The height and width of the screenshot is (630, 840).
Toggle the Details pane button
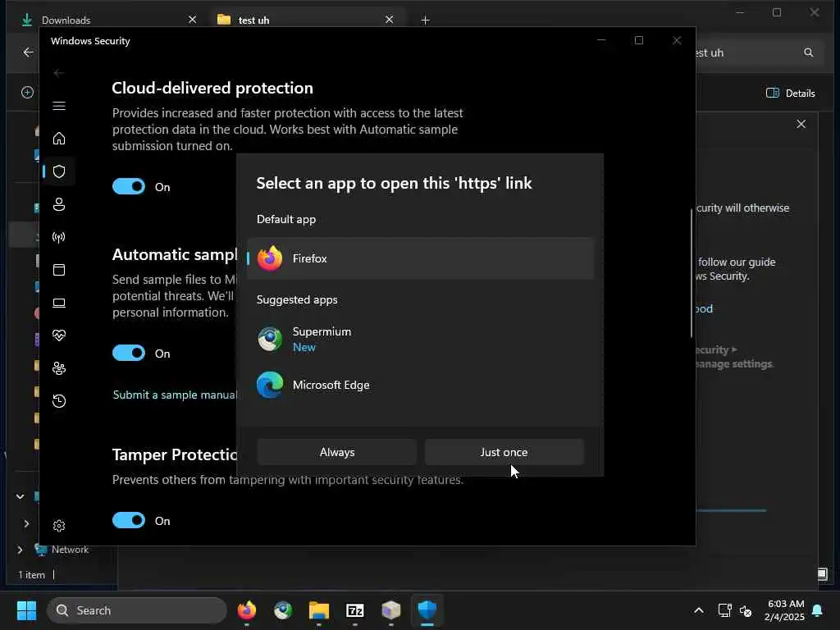791,94
